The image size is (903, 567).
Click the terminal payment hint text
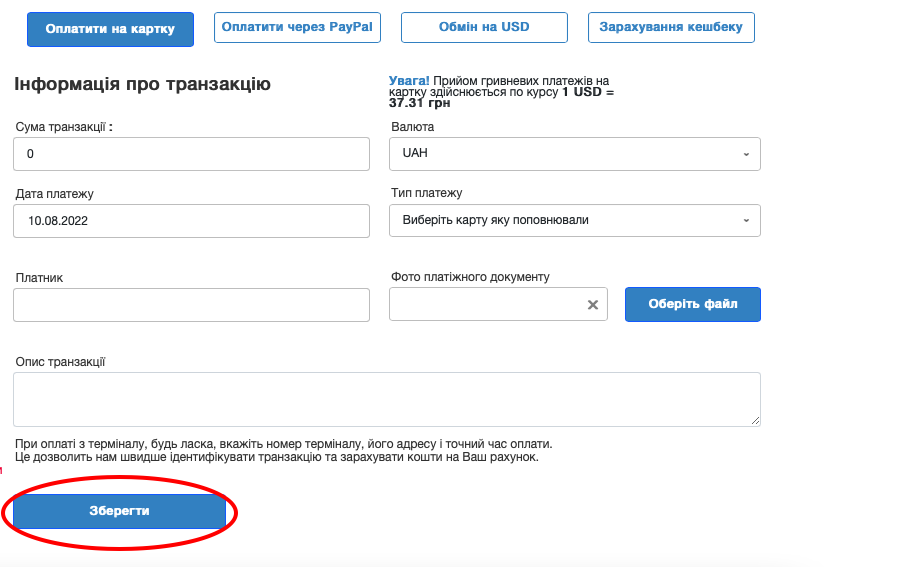[x=283, y=451]
